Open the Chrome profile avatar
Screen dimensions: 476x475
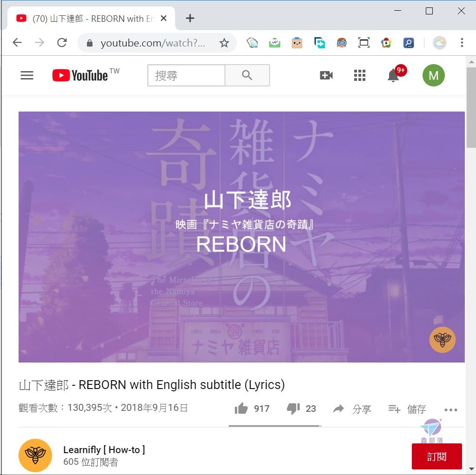[x=440, y=43]
